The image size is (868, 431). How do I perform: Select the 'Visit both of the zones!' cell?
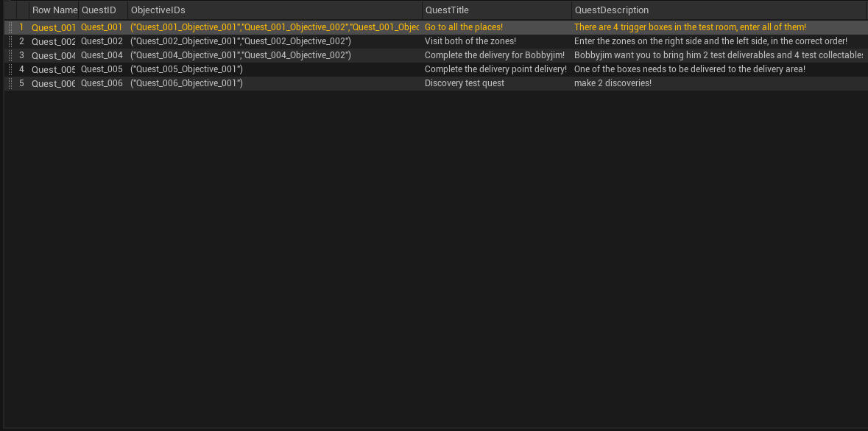tap(470, 41)
